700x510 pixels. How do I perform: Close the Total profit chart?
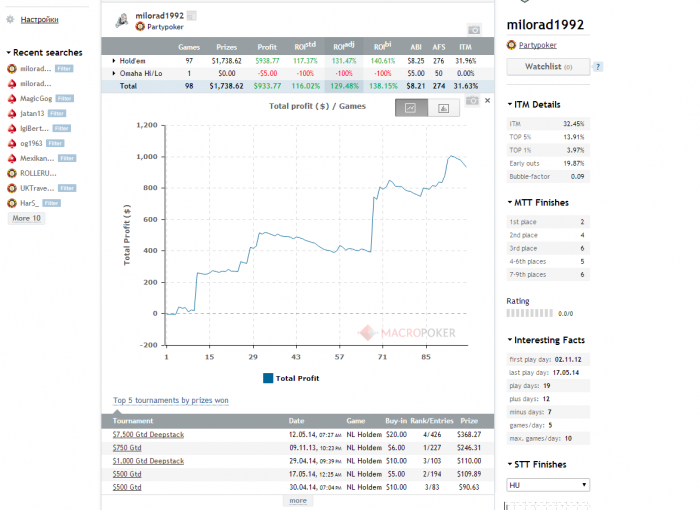tap(488, 100)
